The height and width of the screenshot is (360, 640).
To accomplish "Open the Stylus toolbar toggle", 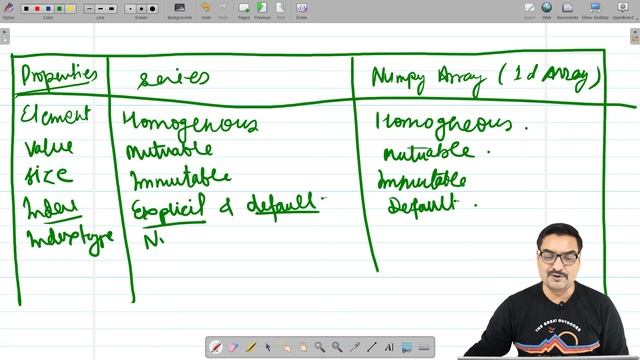I will pyautogui.click(x=8, y=10).
